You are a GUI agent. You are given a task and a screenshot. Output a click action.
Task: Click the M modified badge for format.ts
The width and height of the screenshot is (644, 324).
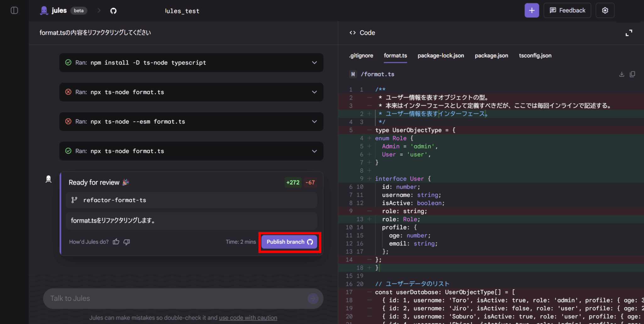(x=353, y=74)
